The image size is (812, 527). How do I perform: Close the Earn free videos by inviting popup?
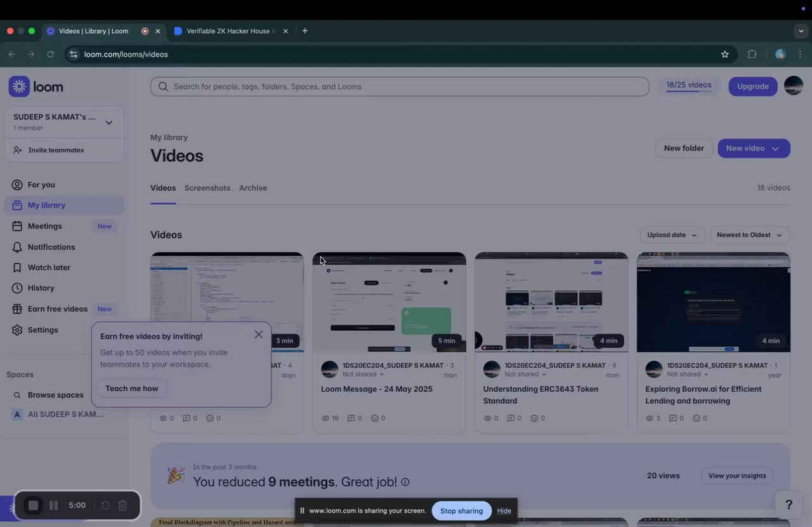pyautogui.click(x=259, y=335)
